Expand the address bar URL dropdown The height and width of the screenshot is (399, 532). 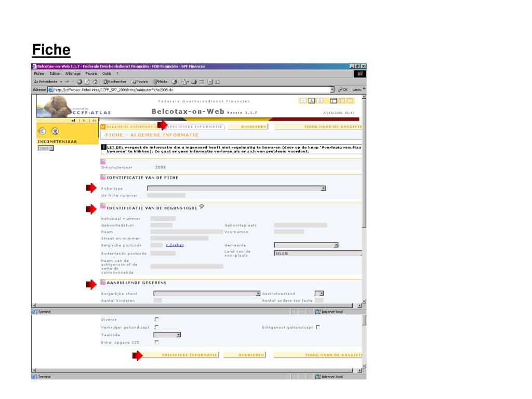coord(332,90)
